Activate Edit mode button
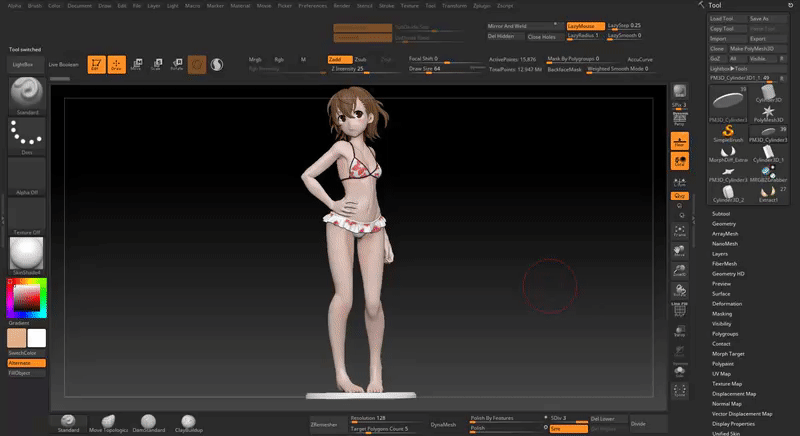The height and width of the screenshot is (436, 800). click(96, 64)
